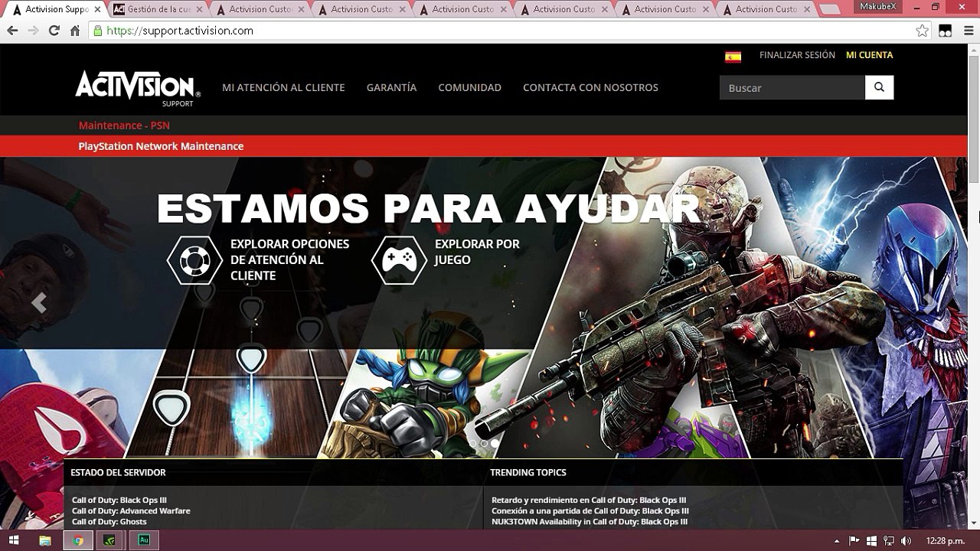Open File Explorer from the taskbar

[45, 540]
